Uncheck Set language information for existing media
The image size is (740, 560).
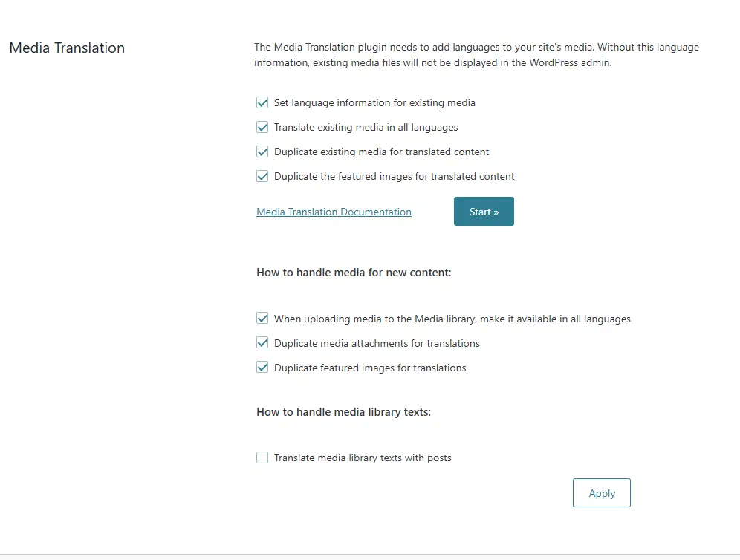(x=262, y=102)
